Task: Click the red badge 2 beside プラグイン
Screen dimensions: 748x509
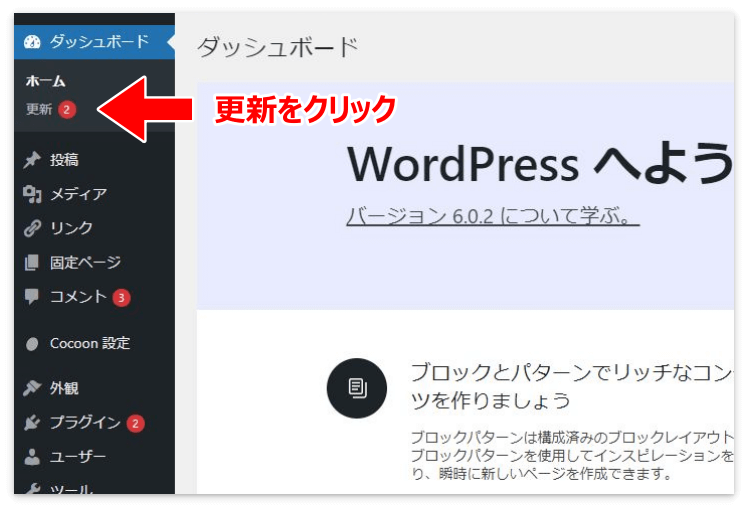Action: [x=135, y=423]
